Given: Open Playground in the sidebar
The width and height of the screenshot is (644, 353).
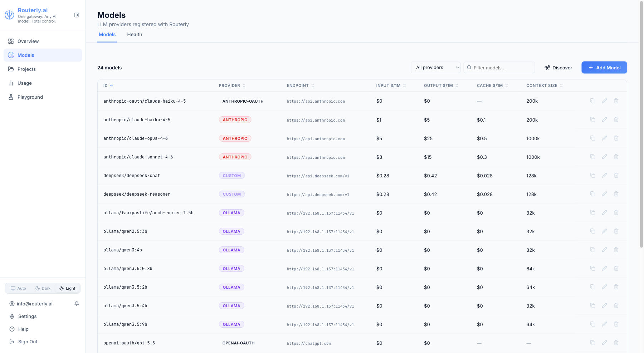Looking at the screenshot, I should point(43,97).
